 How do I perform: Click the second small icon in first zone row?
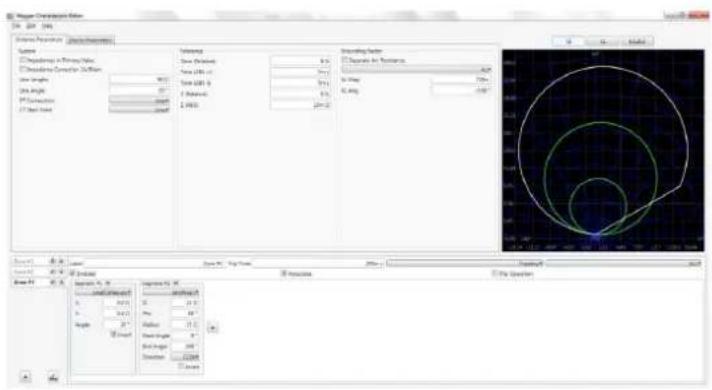(61, 262)
